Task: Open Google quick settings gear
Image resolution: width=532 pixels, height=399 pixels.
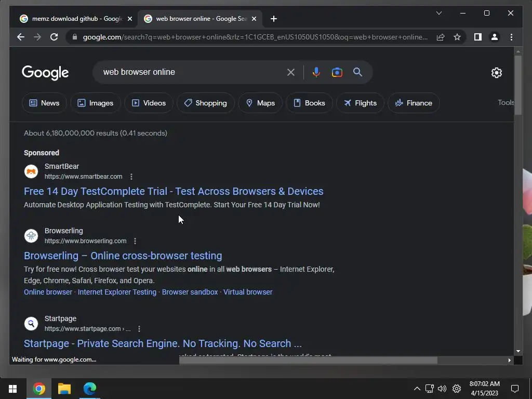Action: tap(496, 73)
